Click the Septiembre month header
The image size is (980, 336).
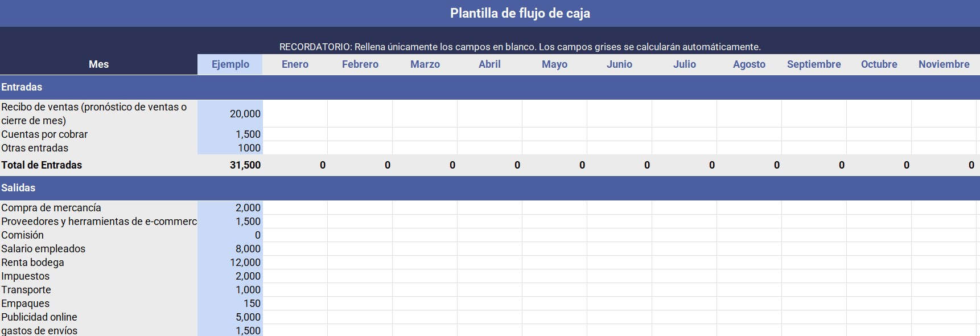814,64
